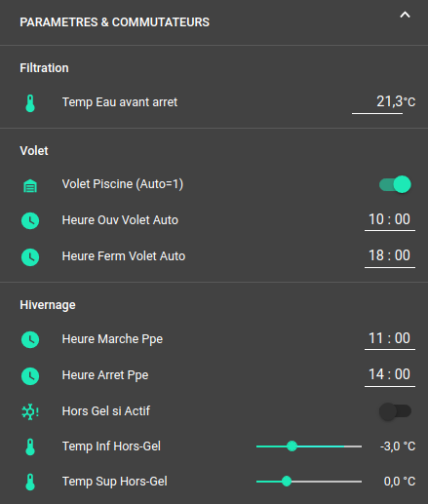The height and width of the screenshot is (504, 428).
Task: Collapse the Parametres & Commutateurs panel
Action: (x=405, y=15)
